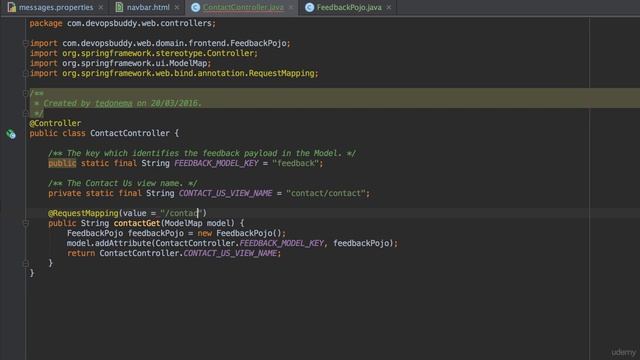This screenshot has width=640, height=360.
Task: Click the ModelMap import line
Action: tap(120, 63)
